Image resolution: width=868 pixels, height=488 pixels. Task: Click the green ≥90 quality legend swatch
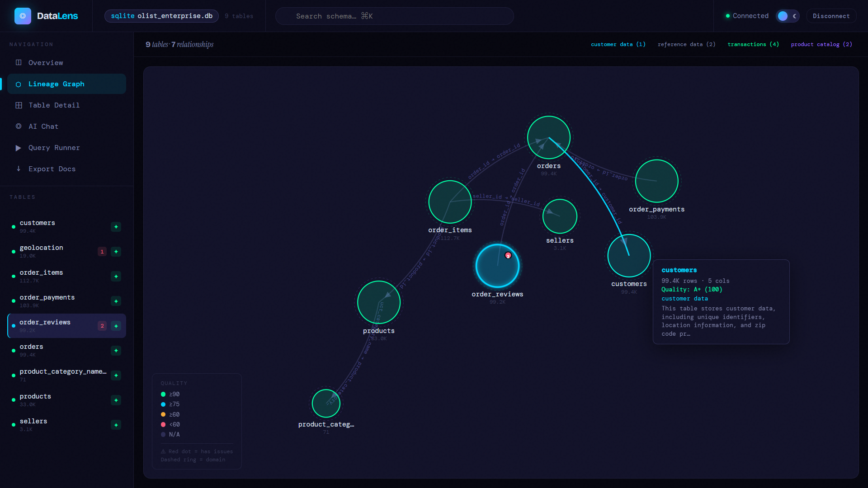(x=163, y=394)
